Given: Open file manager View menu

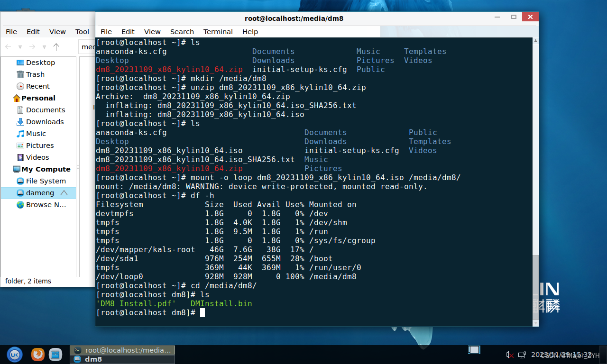Looking at the screenshot, I should [x=57, y=32].
